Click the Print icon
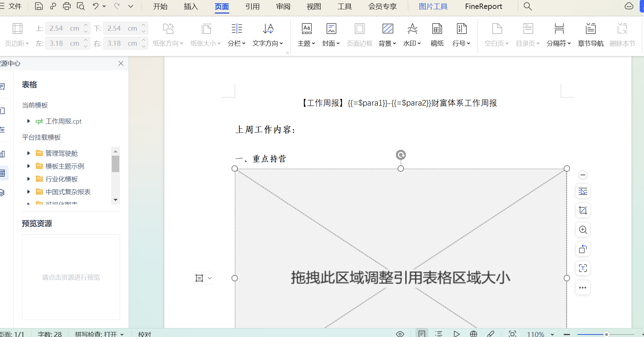Screen dimensions: 644x337 (x=67, y=6)
